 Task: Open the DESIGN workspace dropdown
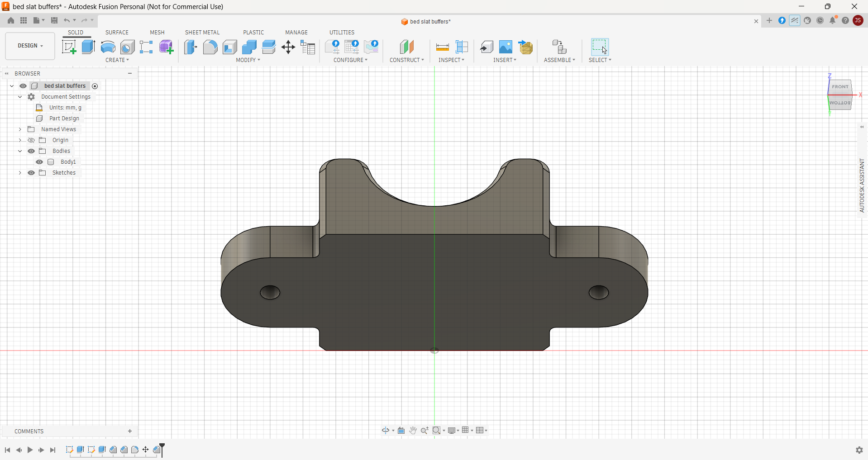click(30, 46)
